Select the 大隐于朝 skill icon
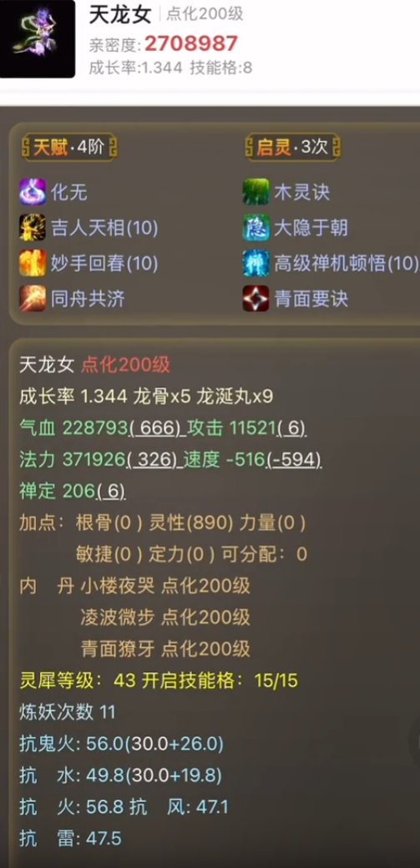 point(256,228)
